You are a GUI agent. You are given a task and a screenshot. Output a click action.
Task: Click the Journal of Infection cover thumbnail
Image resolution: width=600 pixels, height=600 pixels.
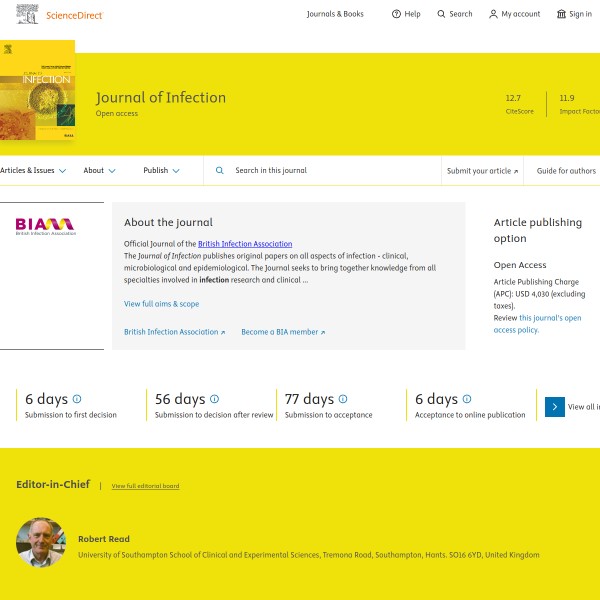(x=37, y=90)
